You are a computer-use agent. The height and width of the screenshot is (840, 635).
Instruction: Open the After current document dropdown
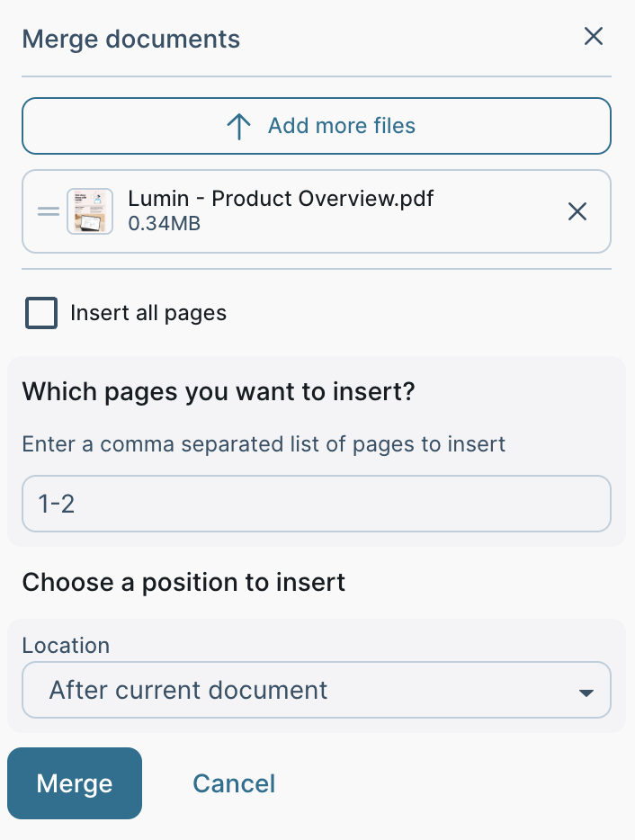[317, 690]
